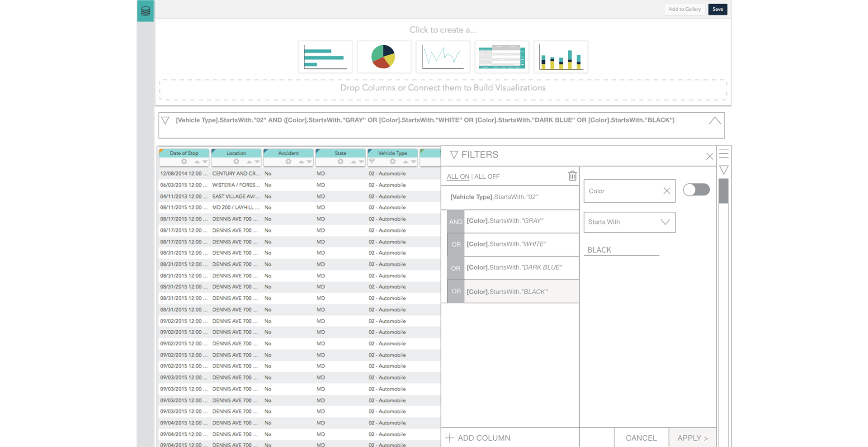Screen dimensions: 868x447
Task: Click ADD COLUMN button
Action: 478,438
